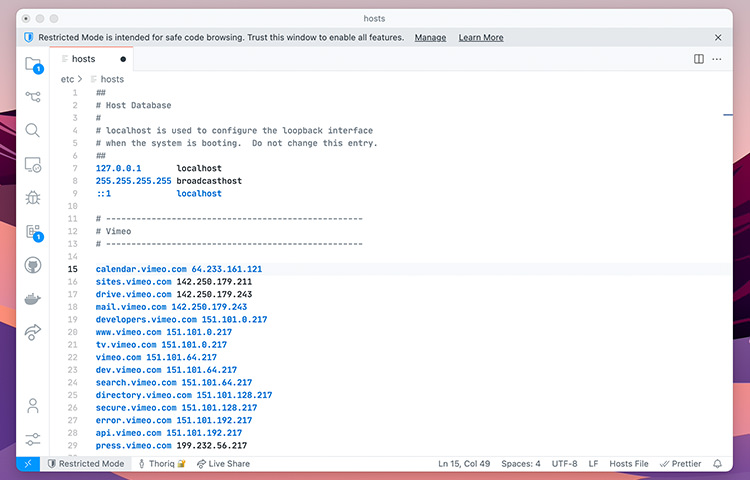
Task: Click the notifications bell icon
Action: point(717,463)
